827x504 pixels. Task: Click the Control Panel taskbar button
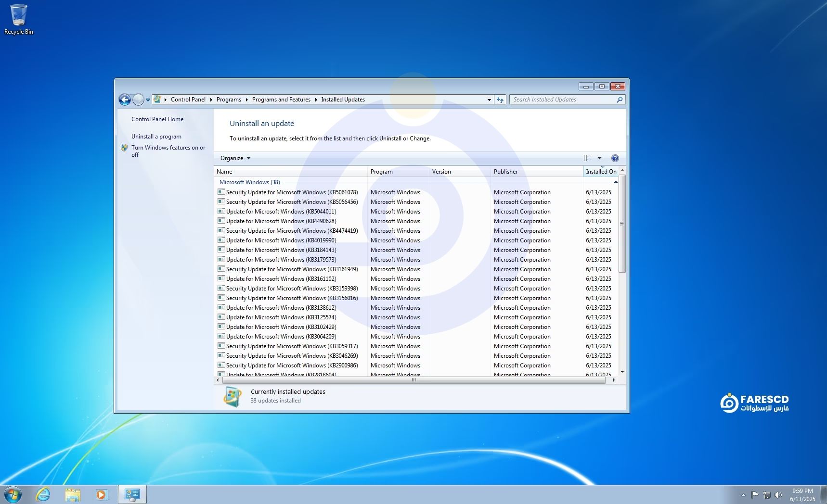click(132, 494)
